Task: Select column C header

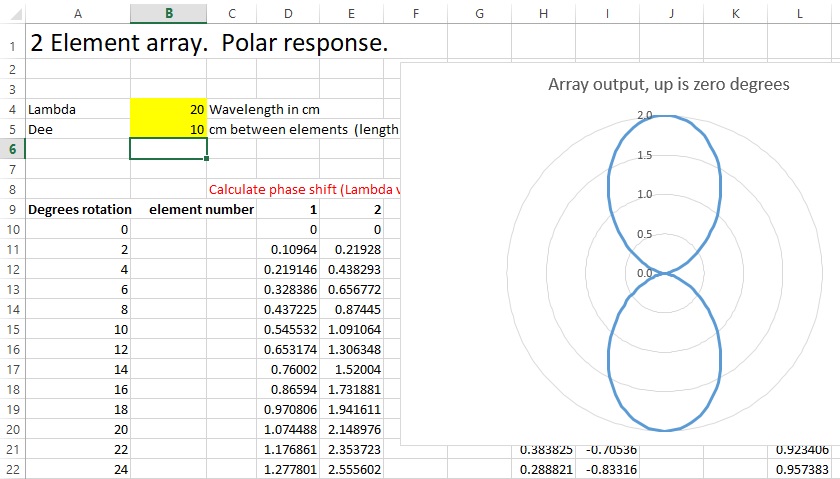Action: 231,14
